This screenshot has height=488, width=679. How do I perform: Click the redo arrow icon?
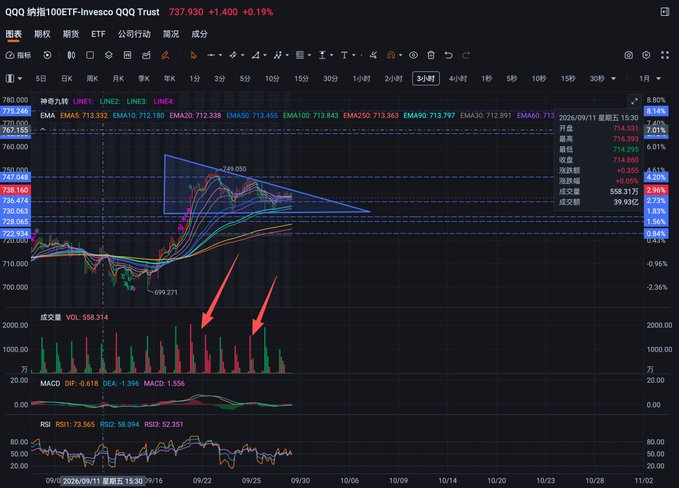pos(466,55)
